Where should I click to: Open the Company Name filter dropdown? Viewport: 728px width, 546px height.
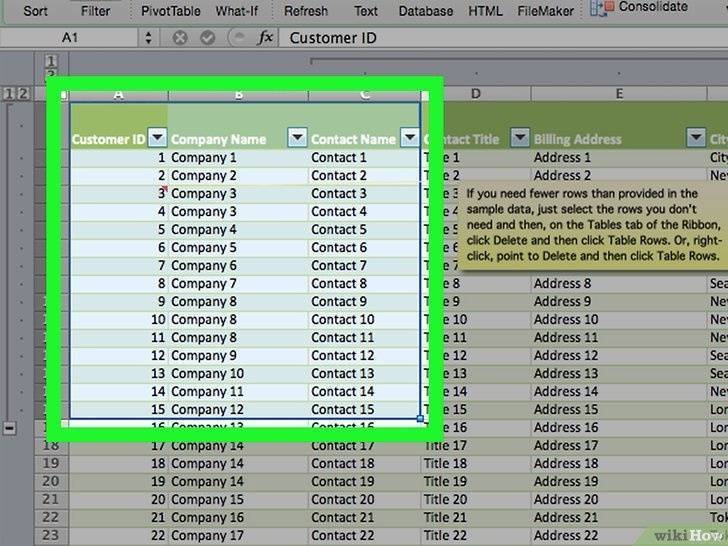297,139
